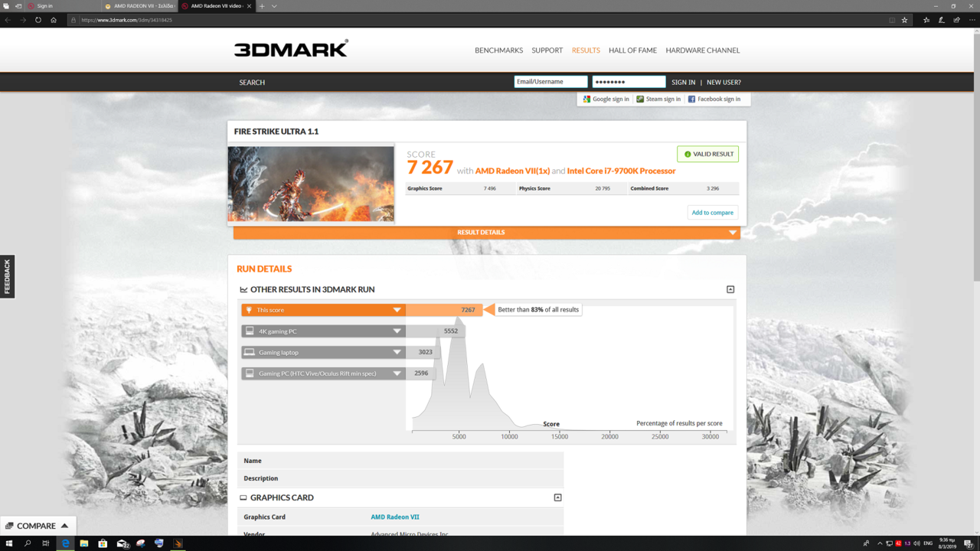Open new tab with plus icon

click(262, 6)
